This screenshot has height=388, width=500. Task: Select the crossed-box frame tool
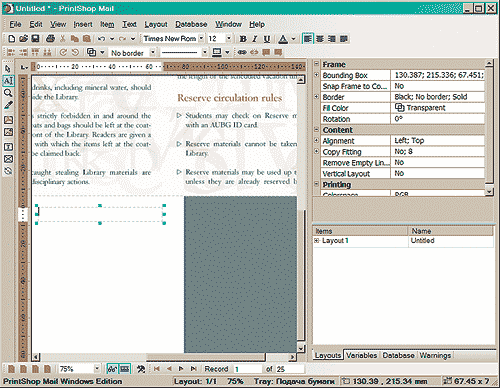pyautogui.click(x=8, y=159)
